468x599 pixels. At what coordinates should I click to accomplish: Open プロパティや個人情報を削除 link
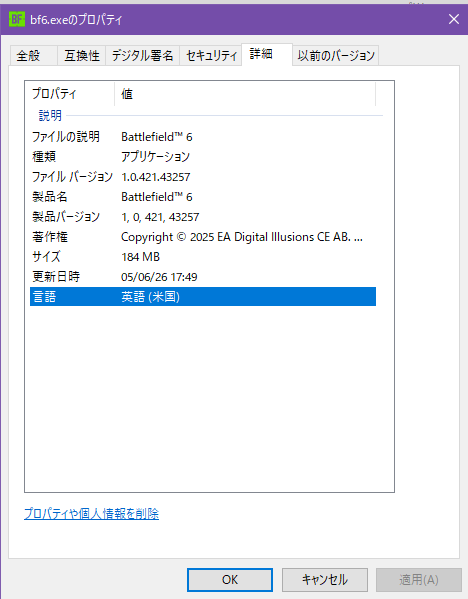point(91,513)
